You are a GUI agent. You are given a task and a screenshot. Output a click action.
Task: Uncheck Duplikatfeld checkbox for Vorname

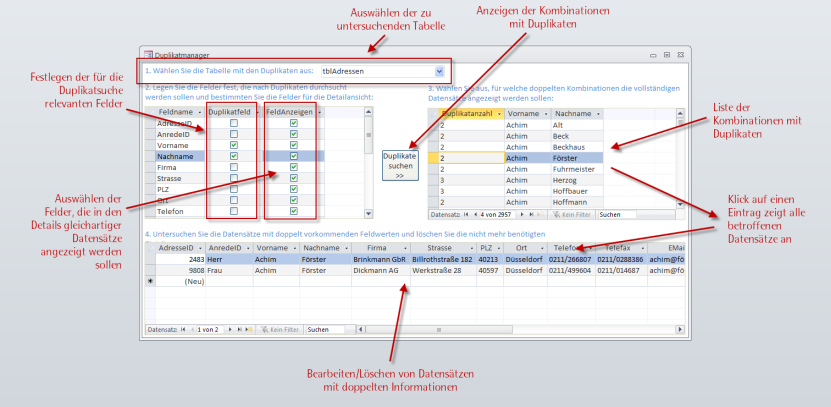[x=233, y=145]
